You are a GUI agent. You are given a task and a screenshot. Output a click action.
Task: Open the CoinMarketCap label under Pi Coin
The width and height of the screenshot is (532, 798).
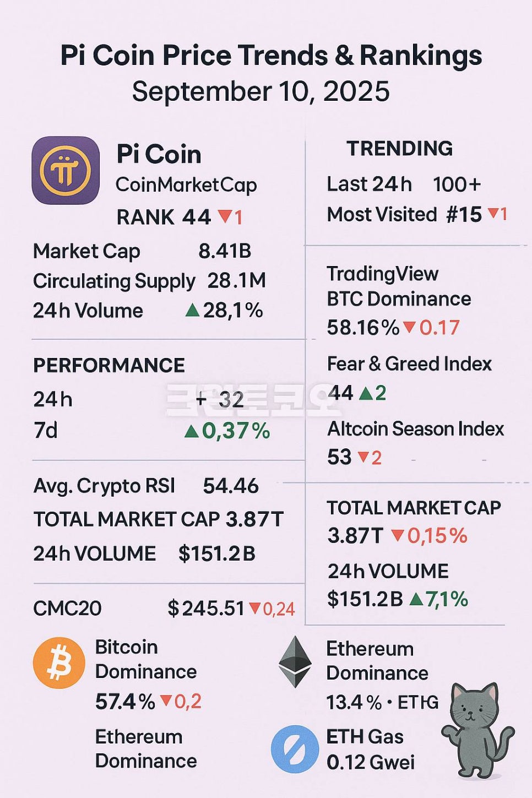(x=186, y=185)
